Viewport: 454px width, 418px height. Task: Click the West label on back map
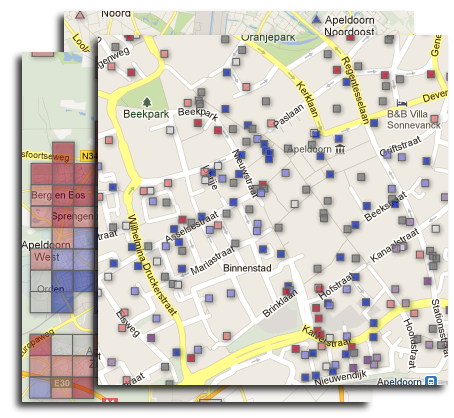[x=47, y=257]
